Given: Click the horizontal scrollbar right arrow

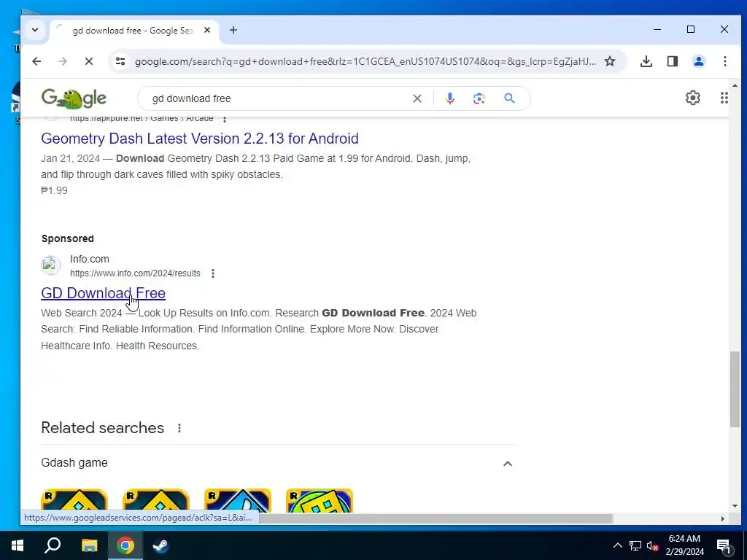Looking at the screenshot, I should [723, 518].
